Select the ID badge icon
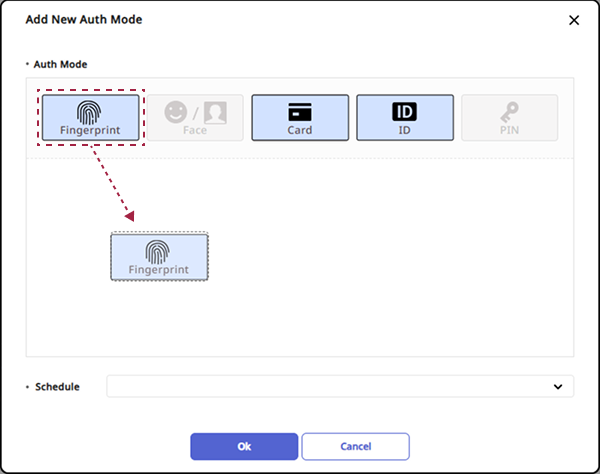Image resolution: width=600 pixels, height=474 pixels. [x=404, y=111]
